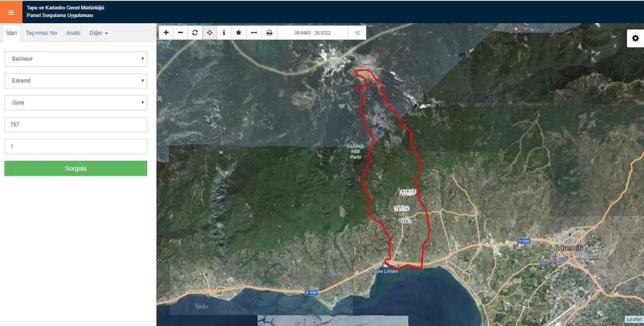Expand the Diğer menu
644x326 pixels.
[98, 33]
